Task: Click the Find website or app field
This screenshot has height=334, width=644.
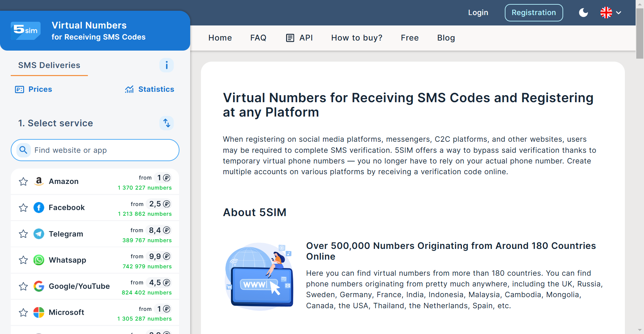Action: pyautogui.click(x=101, y=150)
